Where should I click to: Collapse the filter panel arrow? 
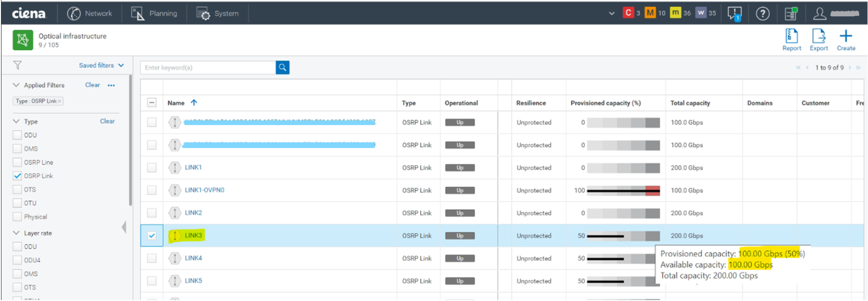124,227
